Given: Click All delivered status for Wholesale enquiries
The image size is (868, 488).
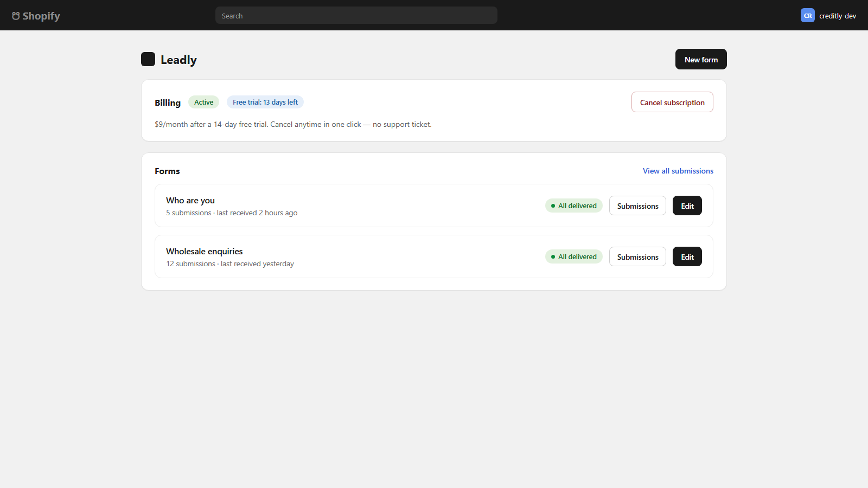Looking at the screenshot, I should coord(574,256).
